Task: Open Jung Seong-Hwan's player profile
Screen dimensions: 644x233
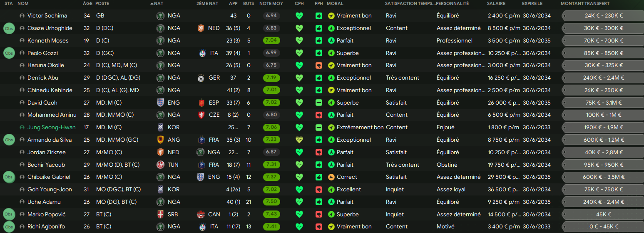Action: click(51, 128)
